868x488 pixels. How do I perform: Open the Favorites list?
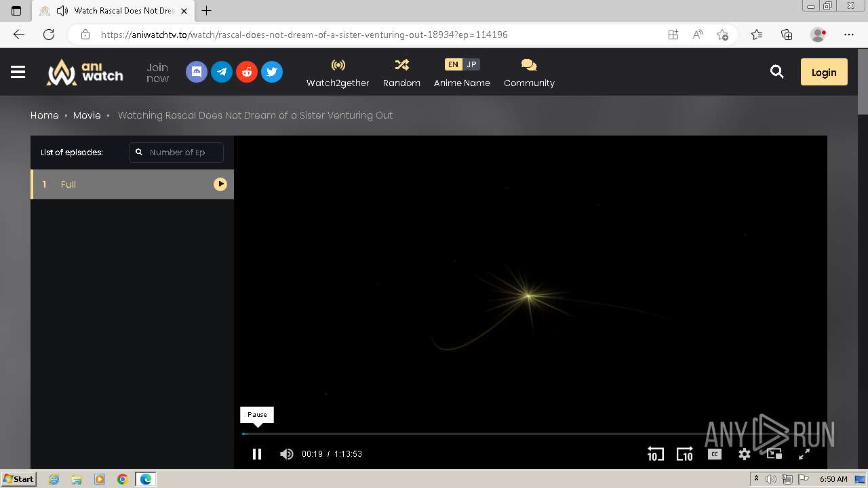(x=757, y=35)
